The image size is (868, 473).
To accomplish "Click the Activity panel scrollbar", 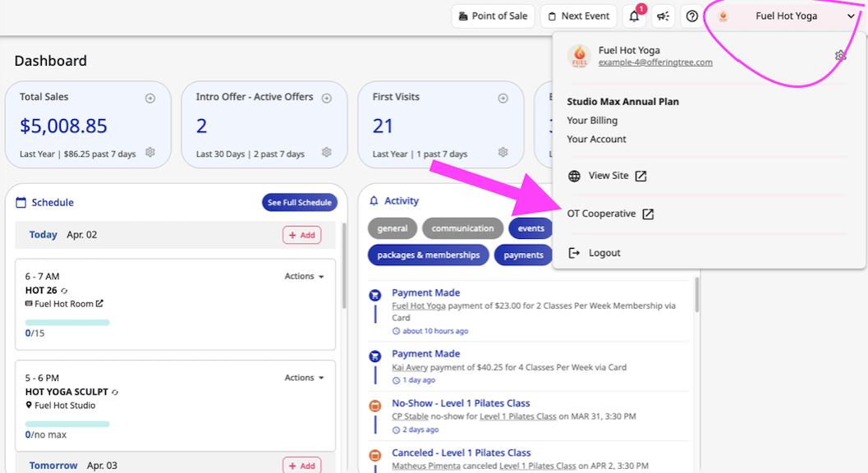I will tap(697, 296).
